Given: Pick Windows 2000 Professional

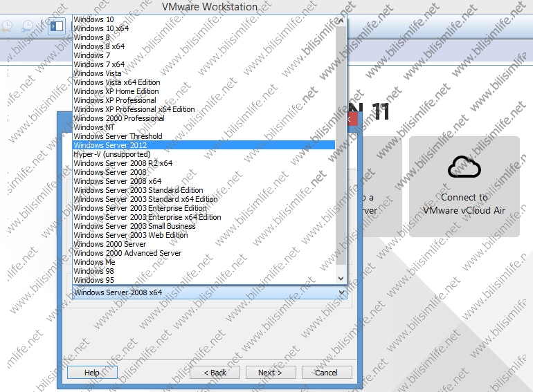Looking at the screenshot, I should (x=204, y=118).
